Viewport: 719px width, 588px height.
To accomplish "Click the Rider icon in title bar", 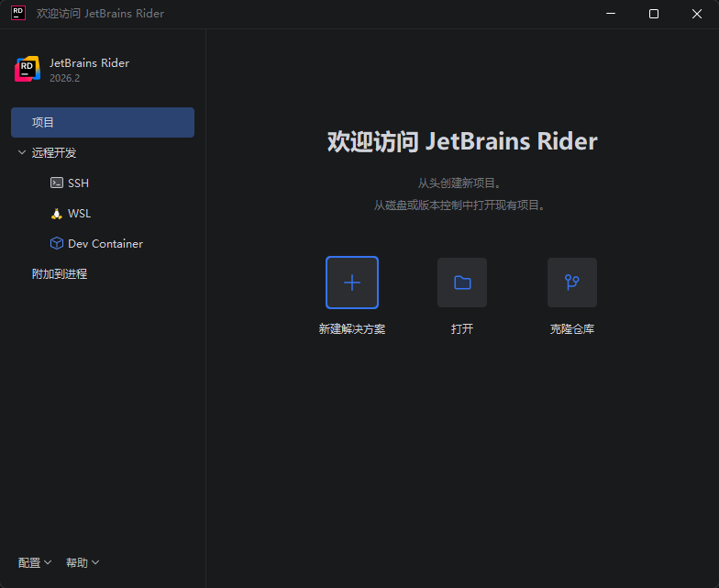I will coord(18,13).
